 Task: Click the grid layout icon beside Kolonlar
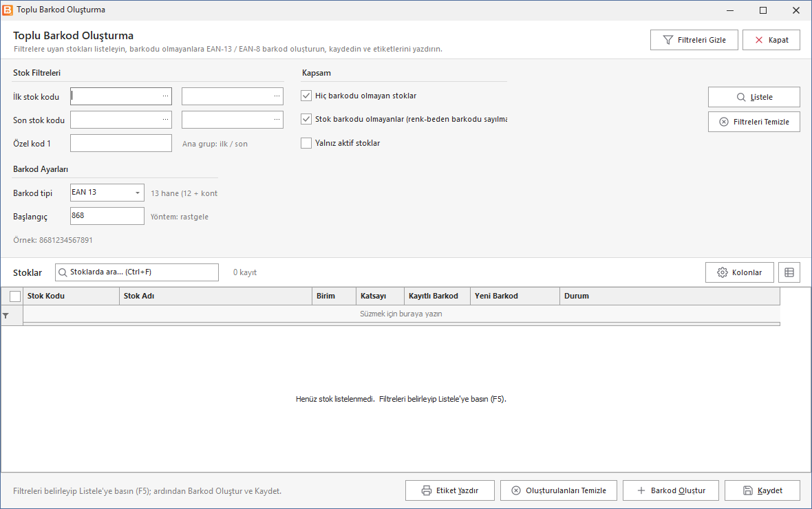(x=789, y=272)
